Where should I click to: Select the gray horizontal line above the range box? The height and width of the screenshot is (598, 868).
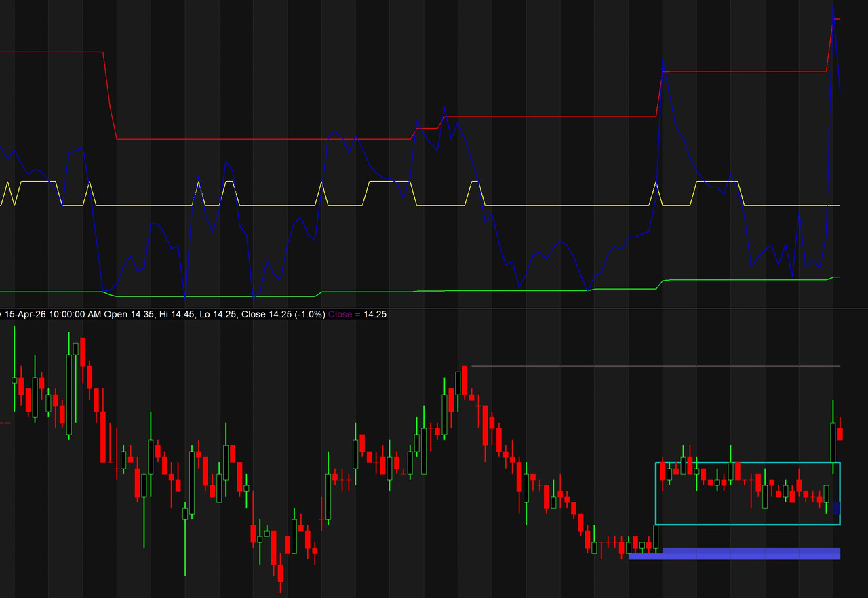(x=655, y=366)
